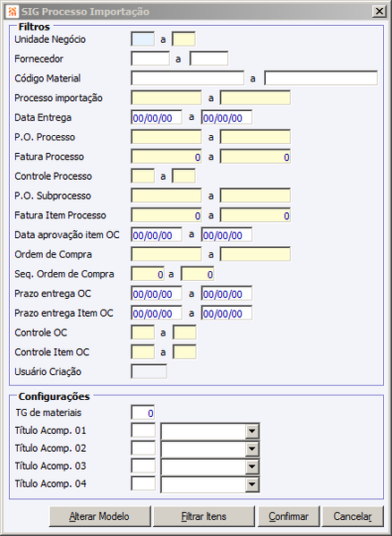Focus Data aprovação item OC start date
Screen dimensions: 392x536
(x=157, y=234)
